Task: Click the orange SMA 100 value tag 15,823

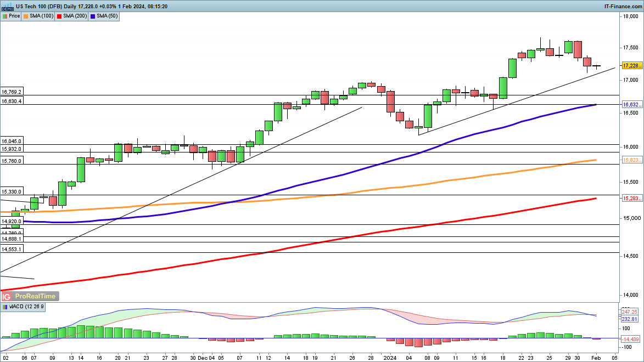Action: 632,160
